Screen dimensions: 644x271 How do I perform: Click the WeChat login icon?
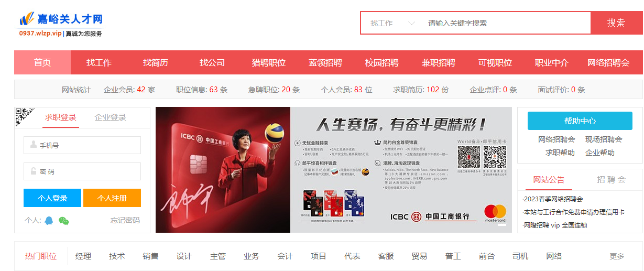tap(64, 220)
